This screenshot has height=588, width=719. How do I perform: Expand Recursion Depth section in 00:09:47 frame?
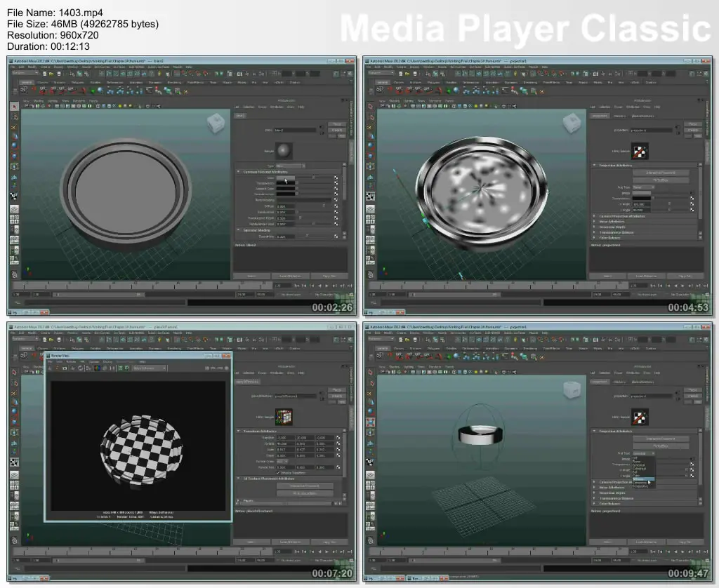click(594, 493)
